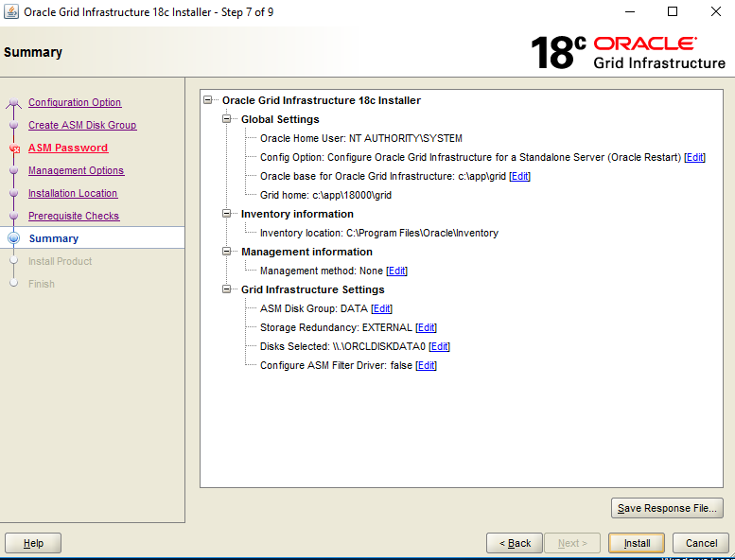The width and height of the screenshot is (735, 560).
Task: Click the Save Response File button
Action: pyautogui.click(x=667, y=508)
